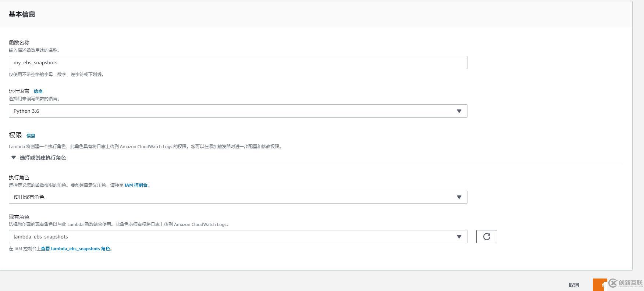Open the Python 3.6 runtime dropdown
Viewport: 644px width, 291px height.
(238, 111)
